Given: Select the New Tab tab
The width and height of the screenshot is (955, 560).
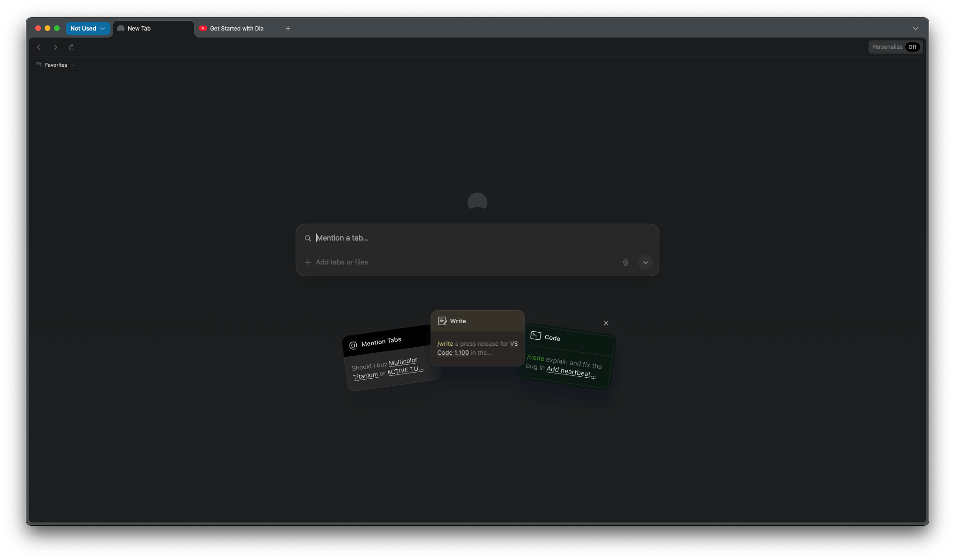Looking at the screenshot, I should point(139,29).
